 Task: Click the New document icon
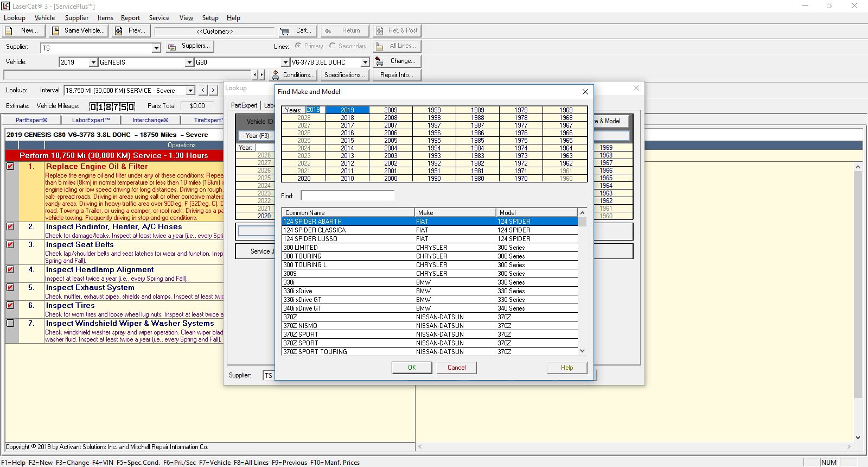(9, 31)
